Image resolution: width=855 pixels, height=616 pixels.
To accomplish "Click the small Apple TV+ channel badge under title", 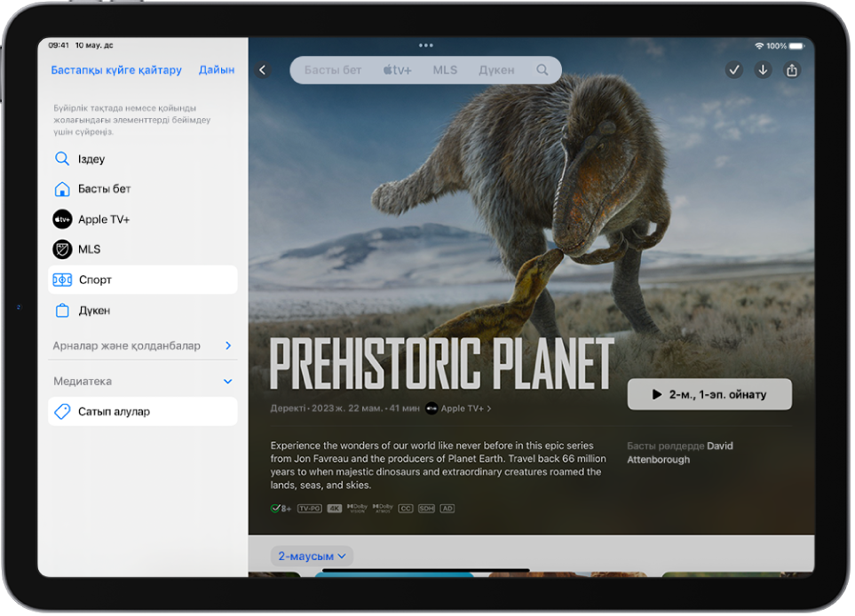I will 431,409.
